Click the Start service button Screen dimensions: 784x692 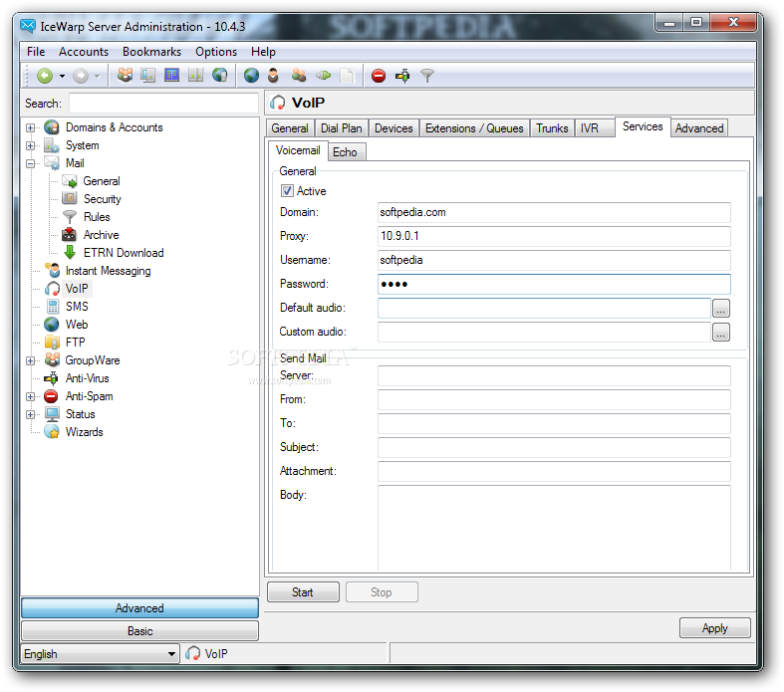point(303,592)
